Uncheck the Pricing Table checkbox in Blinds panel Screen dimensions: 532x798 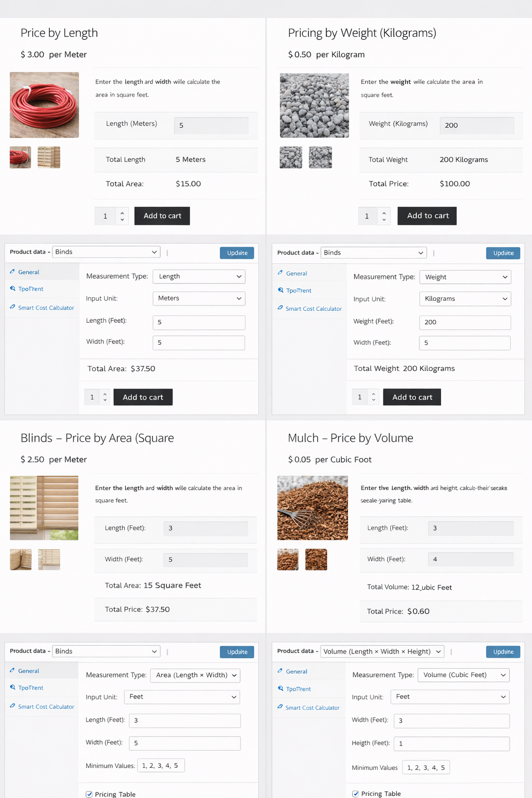pyautogui.click(x=89, y=794)
